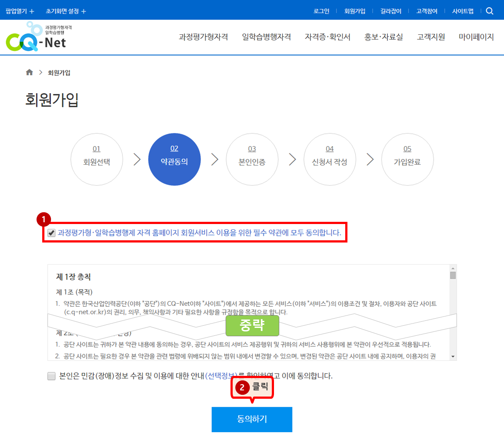Open the 길라잡이 link
This screenshot has width=504, height=441.
[x=391, y=11]
